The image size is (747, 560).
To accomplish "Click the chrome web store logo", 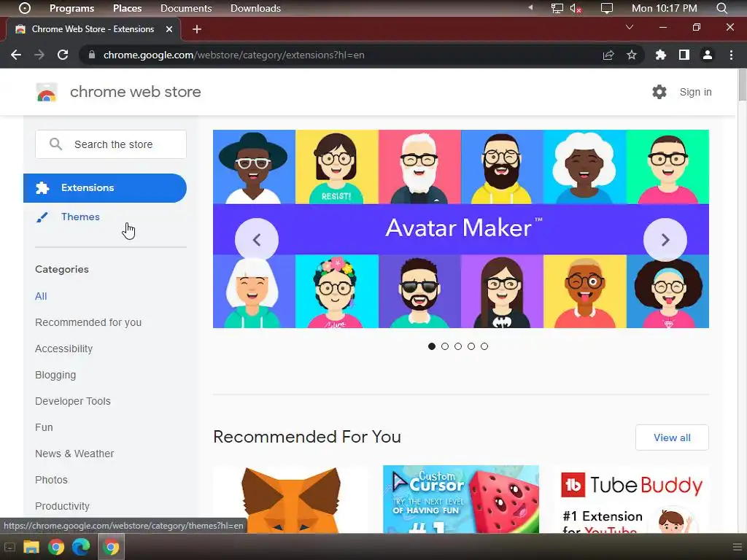I will click(47, 92).
